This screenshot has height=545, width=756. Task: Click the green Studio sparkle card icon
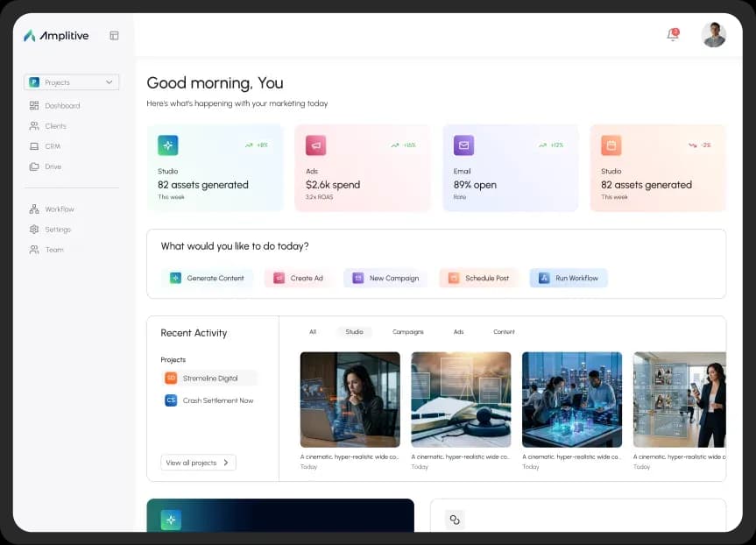click(x=168, y=145)
